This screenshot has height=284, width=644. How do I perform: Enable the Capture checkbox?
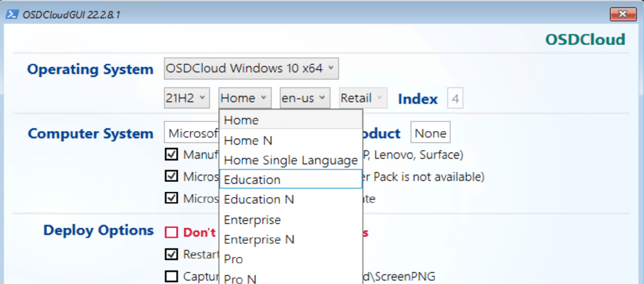point(171,276)
